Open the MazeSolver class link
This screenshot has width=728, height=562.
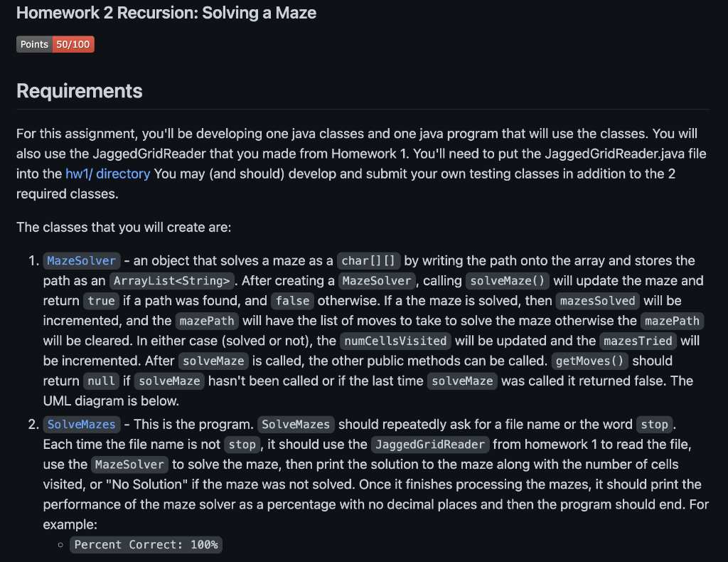(x=82, y=260)
